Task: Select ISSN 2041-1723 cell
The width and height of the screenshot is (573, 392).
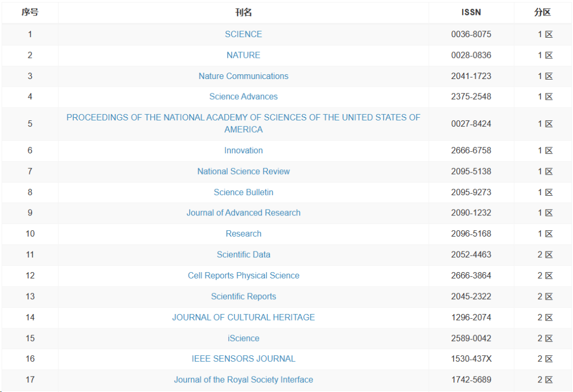Action: click(x=471, y=76)
